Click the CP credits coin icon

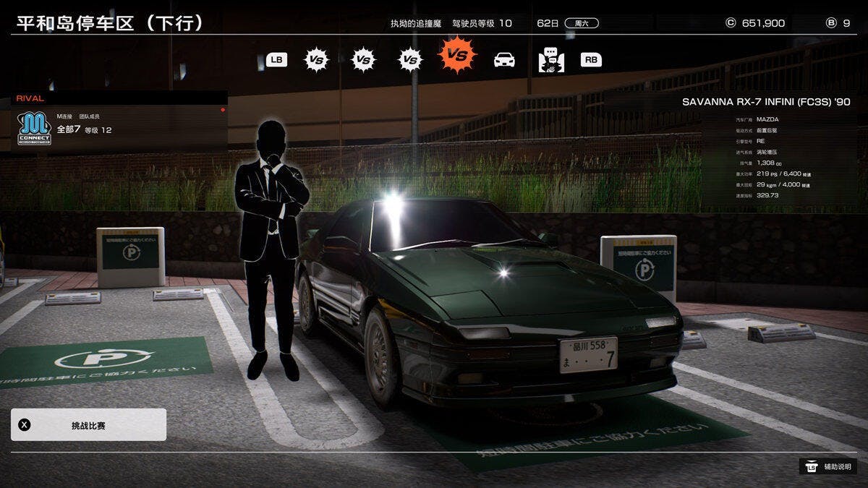pos(730,23)
